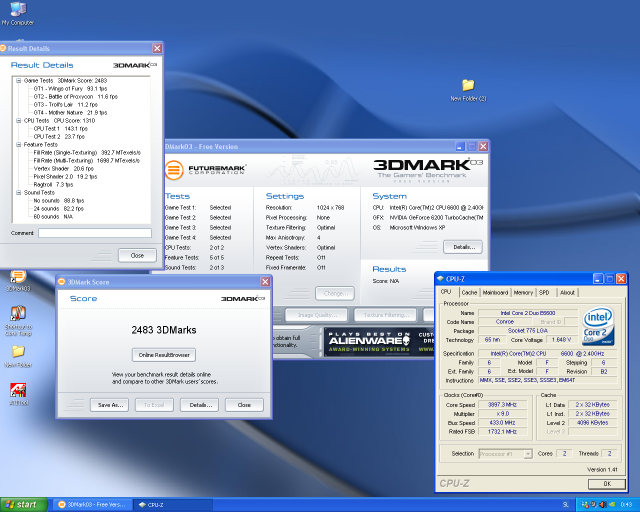The width and height of the screenshot is (640, 512).
Task: Click the Core Speed value 3897.3 MHz
Action: click(x=502, y=405)
